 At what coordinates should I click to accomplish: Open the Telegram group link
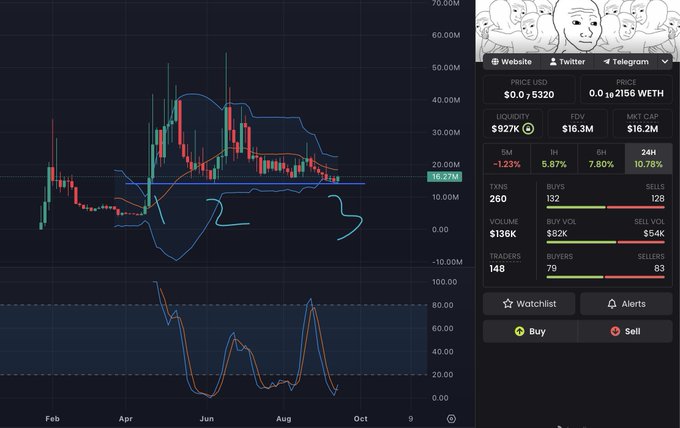point(626,62)
